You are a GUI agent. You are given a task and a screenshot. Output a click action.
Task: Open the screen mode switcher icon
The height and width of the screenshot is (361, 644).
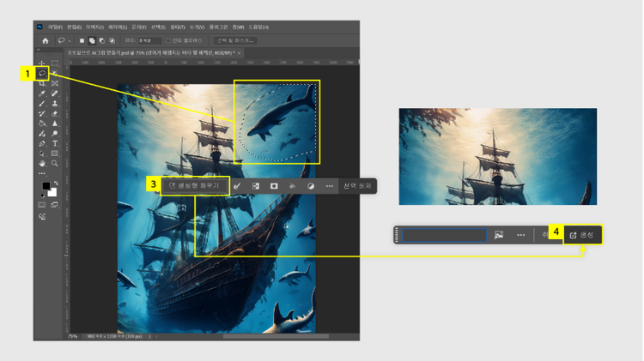tap(55, 205)
